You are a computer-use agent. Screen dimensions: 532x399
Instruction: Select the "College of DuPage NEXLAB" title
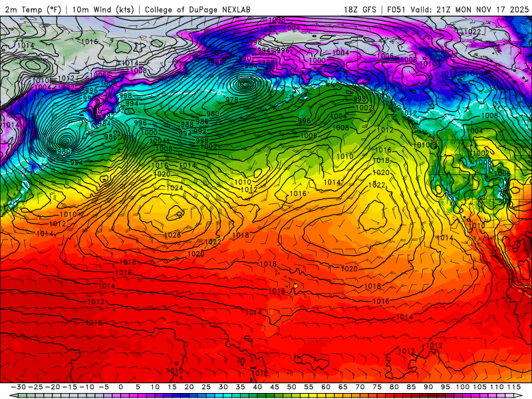198,9
